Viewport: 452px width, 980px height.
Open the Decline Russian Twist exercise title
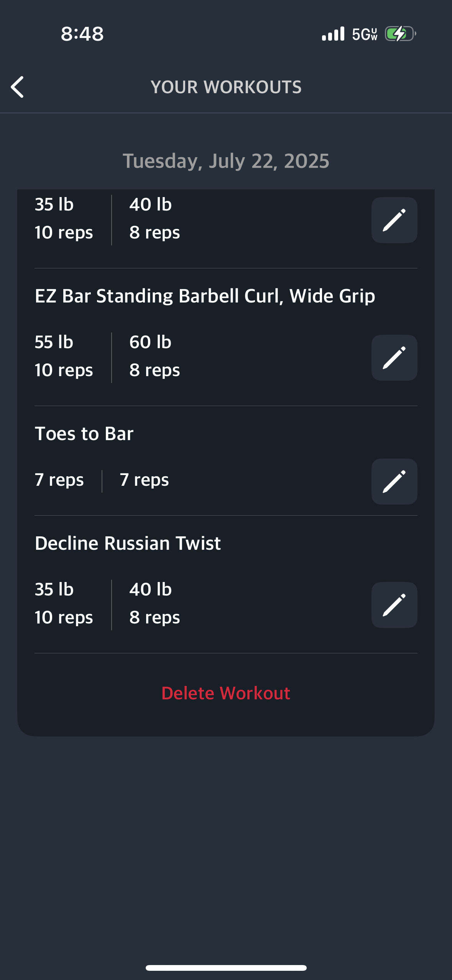pyautogui.click(x=128, y=543)
